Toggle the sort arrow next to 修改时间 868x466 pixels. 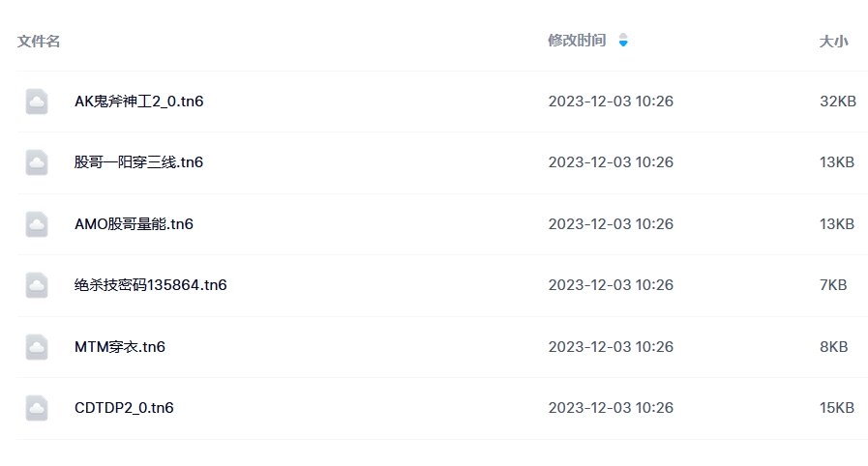[623, 41]
